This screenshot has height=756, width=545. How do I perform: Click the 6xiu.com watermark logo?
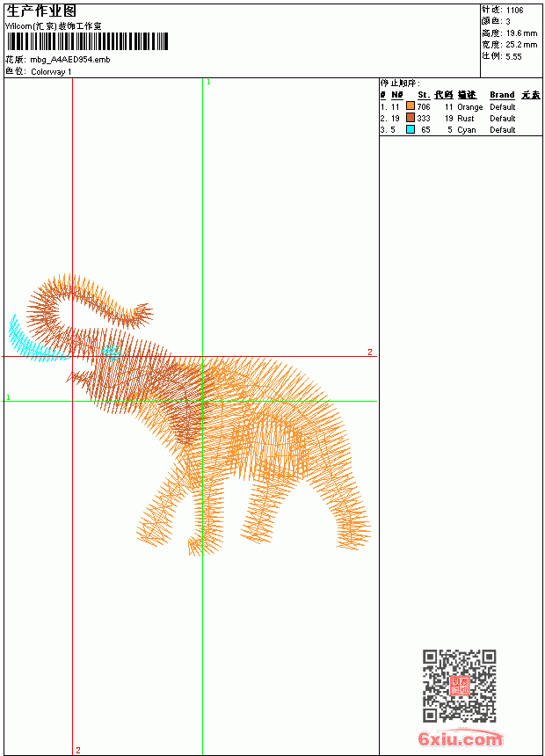[x=460, y=738]
